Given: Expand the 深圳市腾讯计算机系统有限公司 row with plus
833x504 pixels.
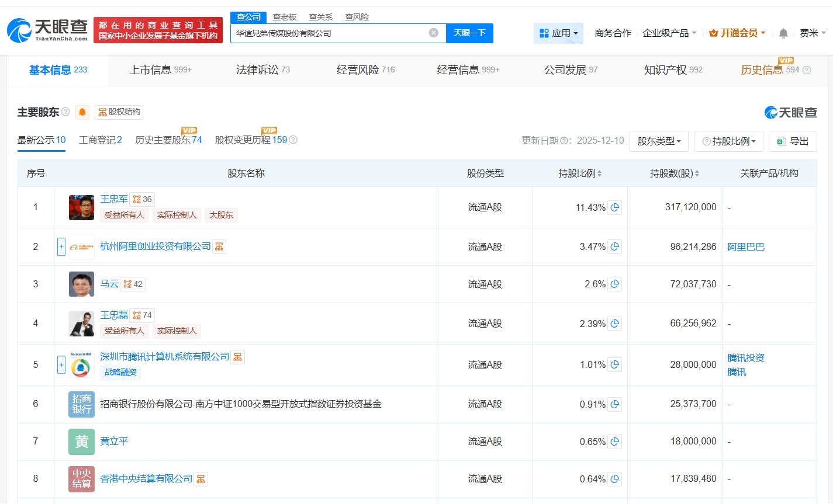Looking at the screenshot, I should tap(61, 365).
